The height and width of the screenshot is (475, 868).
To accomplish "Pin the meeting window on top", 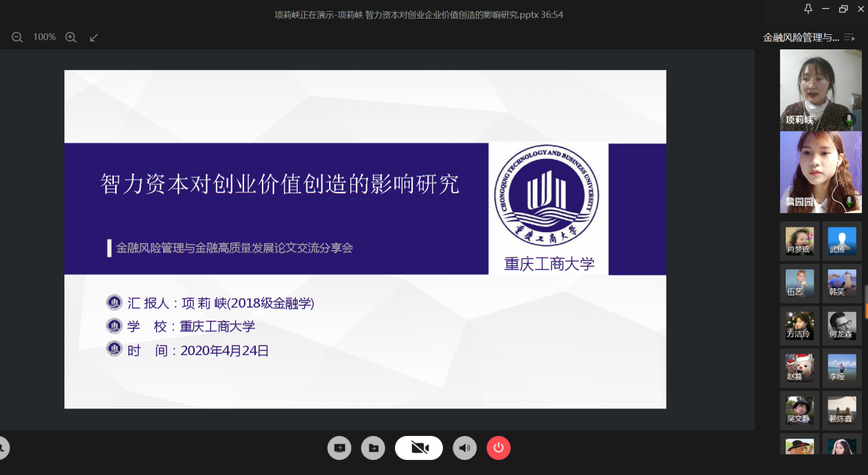I will click(x=808, y=9).
